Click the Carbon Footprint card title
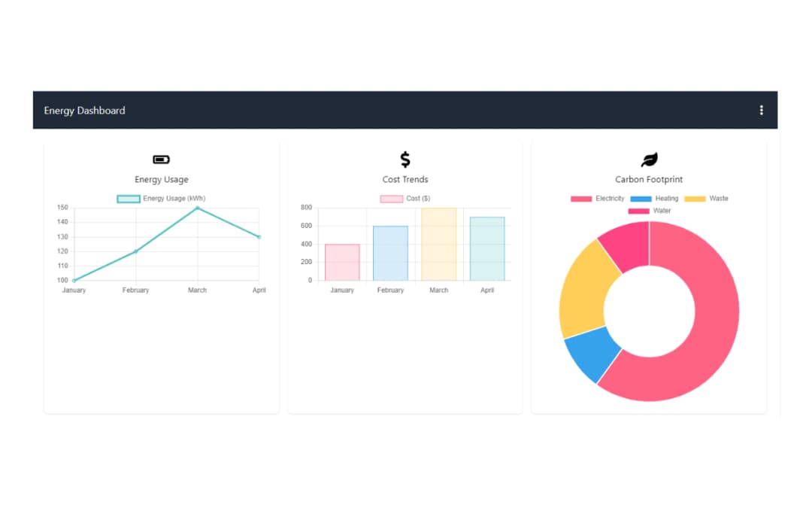 tap(648, 179)
